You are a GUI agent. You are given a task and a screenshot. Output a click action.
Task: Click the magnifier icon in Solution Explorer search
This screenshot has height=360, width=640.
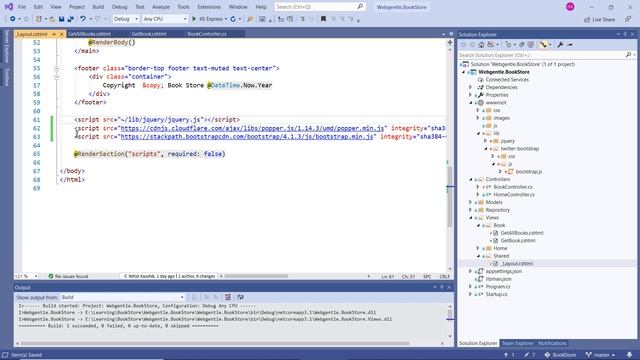click(628, 55)
